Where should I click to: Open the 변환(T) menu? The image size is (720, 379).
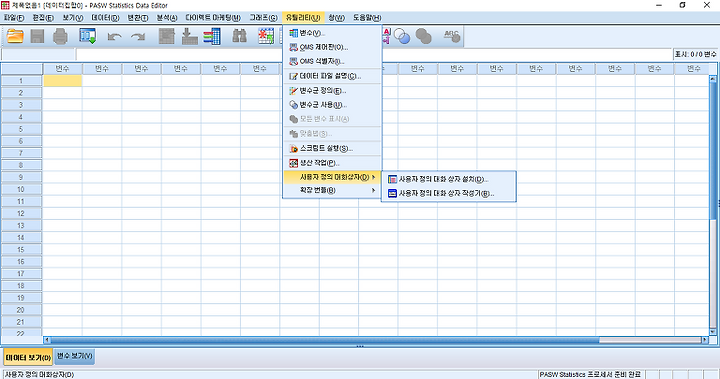pyautogui.click(x=138, y=17)
